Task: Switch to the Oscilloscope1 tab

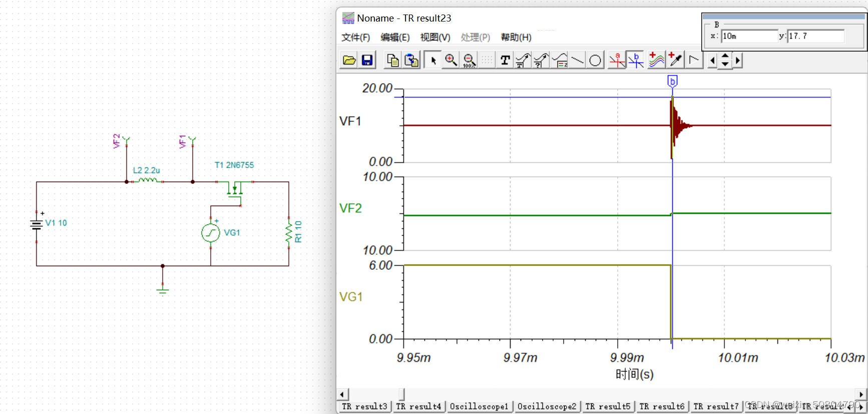Action: pyautogui.click(x=479, y=406)
